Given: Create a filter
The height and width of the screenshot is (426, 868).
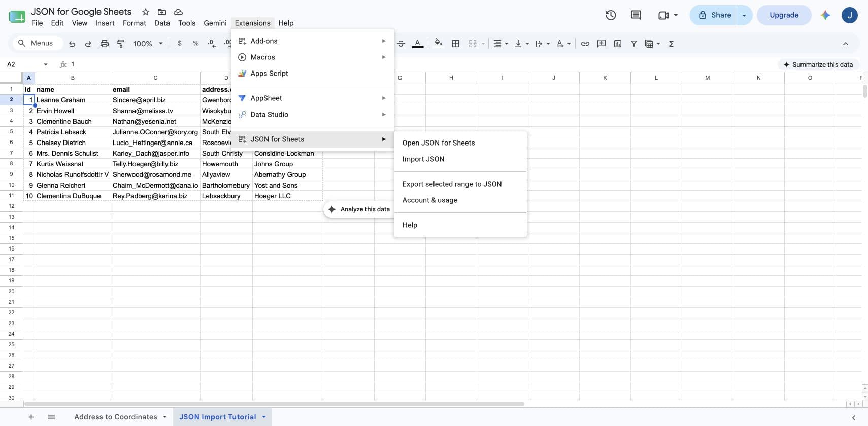Looking at the screenshot, I should (x=633, y=44).
